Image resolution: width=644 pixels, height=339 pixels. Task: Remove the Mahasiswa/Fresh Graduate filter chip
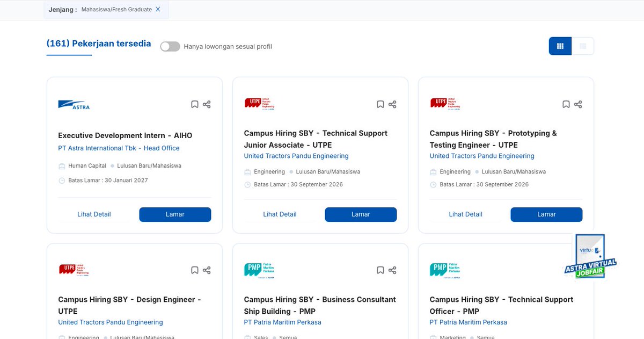[x=158, y=9]
